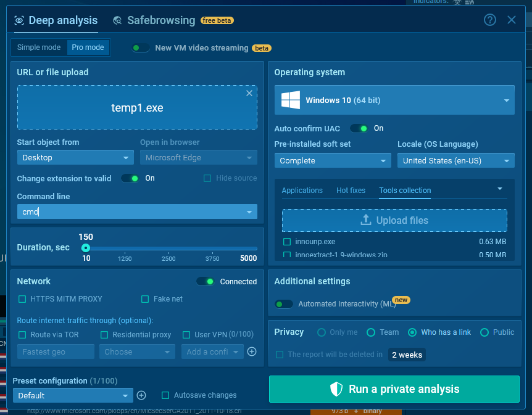
Task: Click the Command line input field
Action: click(x=130, y=212)
